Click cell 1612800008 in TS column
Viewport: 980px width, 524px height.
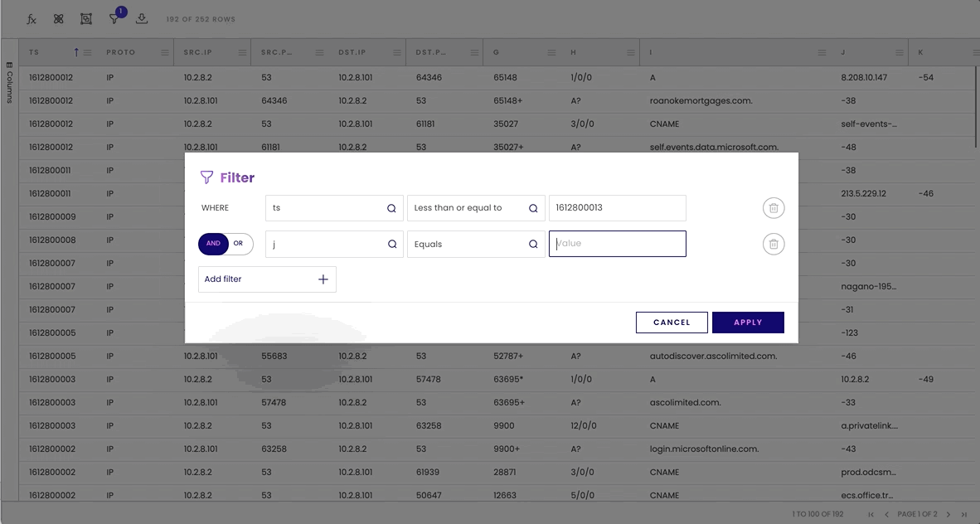tap(52, 240)
